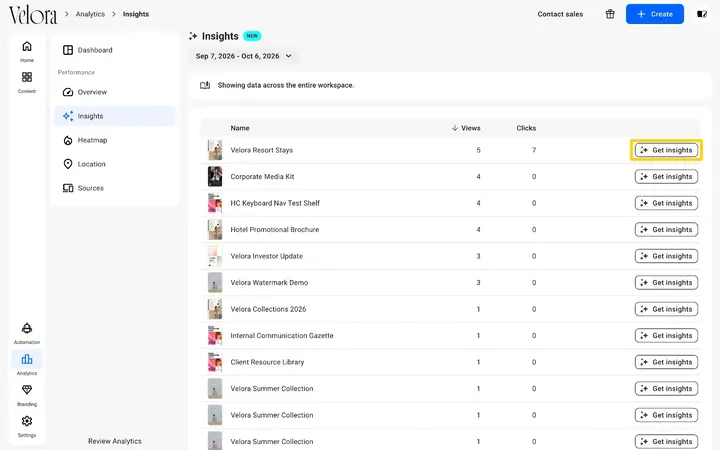Click the blue Create button
This screenshot has height=450, width=720.
(654, 14)
